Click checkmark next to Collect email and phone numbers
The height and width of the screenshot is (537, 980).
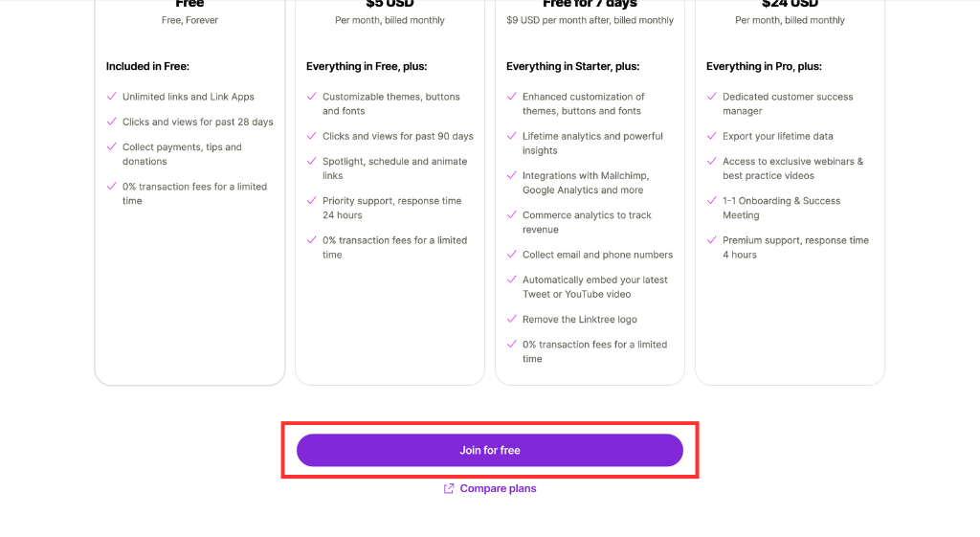512,255
